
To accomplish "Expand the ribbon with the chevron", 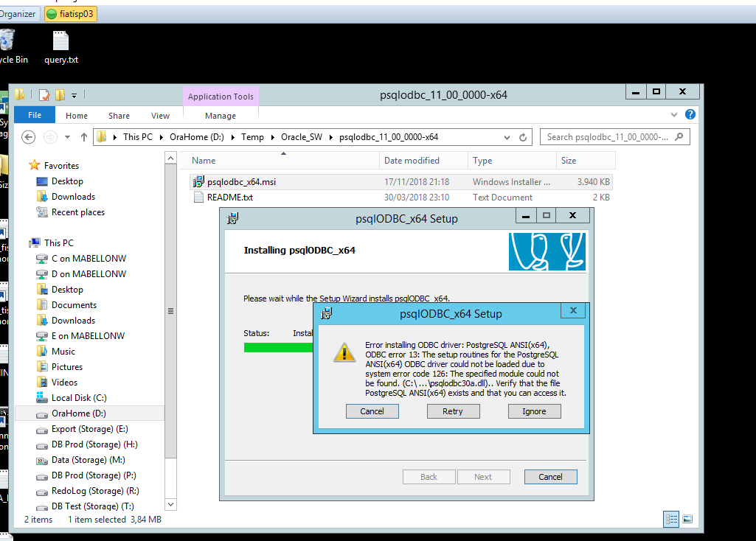I will tap(674, 115).
